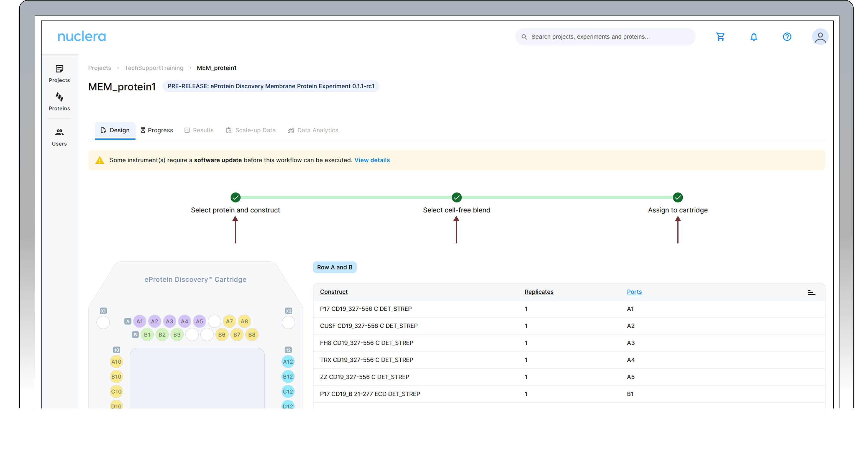Open the user profile avatar

(820, 37)
